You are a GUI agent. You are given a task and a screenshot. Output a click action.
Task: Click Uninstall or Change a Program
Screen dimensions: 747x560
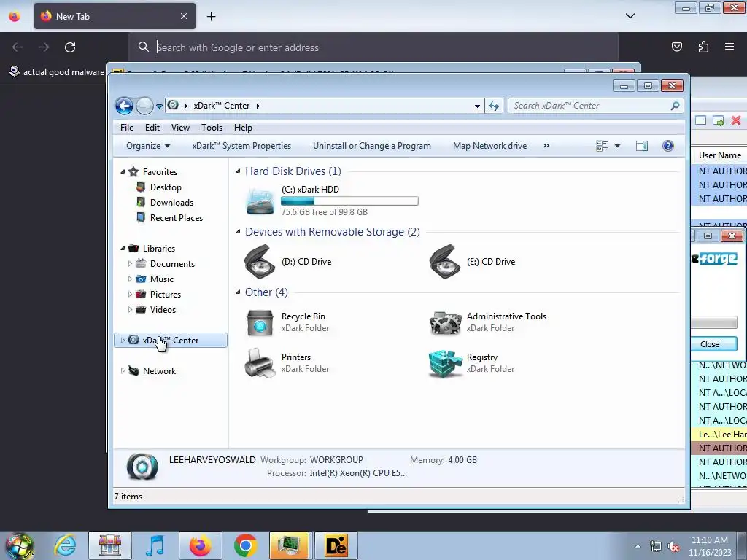click(x=371, y=146)
